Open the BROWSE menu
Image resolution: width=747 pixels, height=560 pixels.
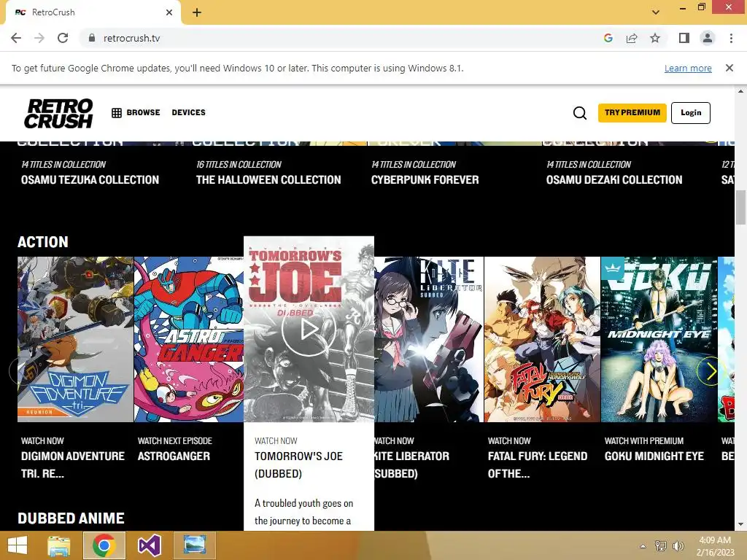143,113
